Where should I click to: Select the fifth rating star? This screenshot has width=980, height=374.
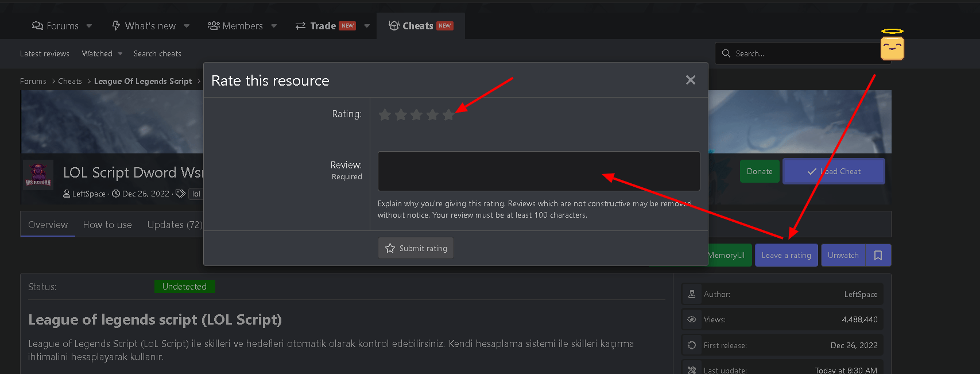448,115
